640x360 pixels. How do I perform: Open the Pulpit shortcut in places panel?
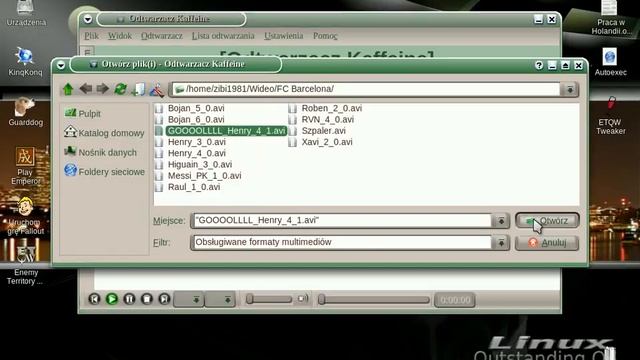[x=82, y=113]
